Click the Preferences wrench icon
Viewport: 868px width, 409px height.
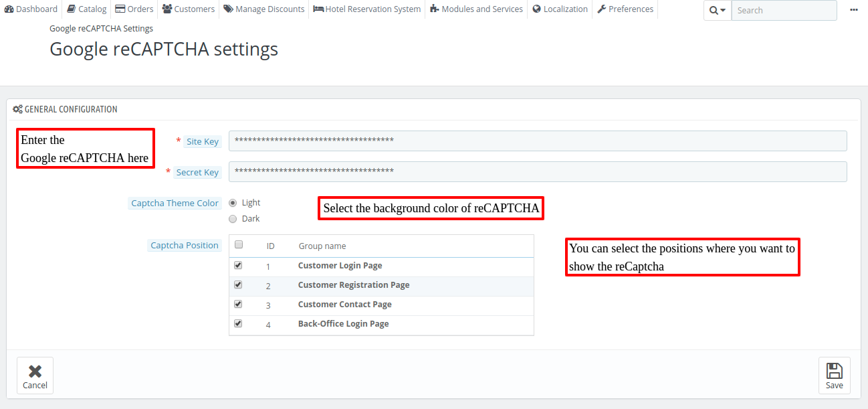[x=602, y=9]
